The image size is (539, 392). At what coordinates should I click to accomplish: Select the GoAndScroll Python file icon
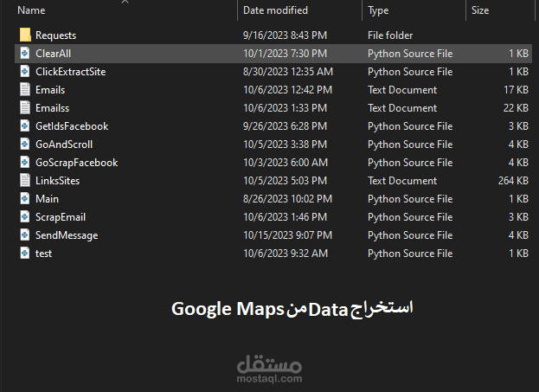(25, 145)
